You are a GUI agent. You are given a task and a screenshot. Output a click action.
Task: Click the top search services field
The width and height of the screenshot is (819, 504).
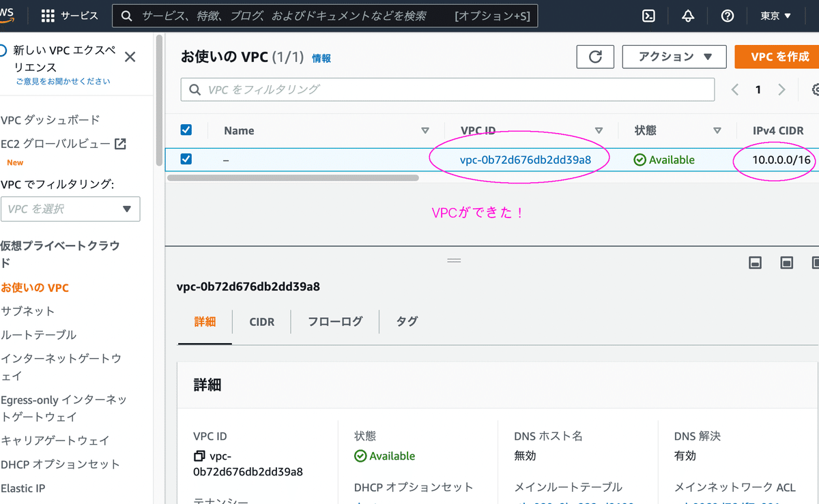[326, 16]
